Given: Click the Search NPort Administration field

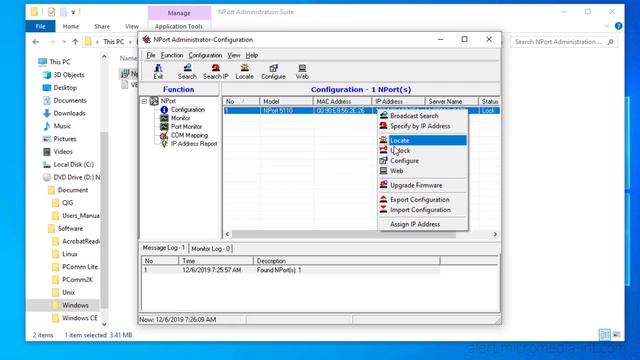Looking at the screenshot, I should (x=563, y=42).
